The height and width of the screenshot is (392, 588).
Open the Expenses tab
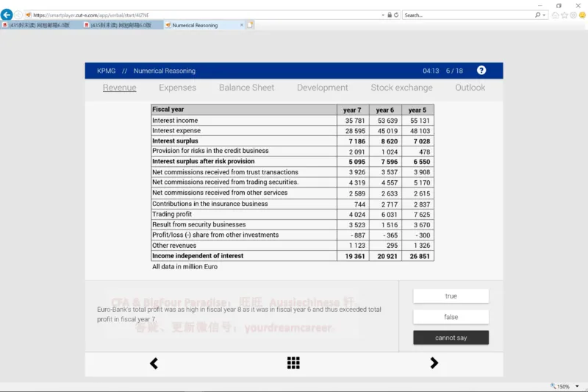(177, 88)
